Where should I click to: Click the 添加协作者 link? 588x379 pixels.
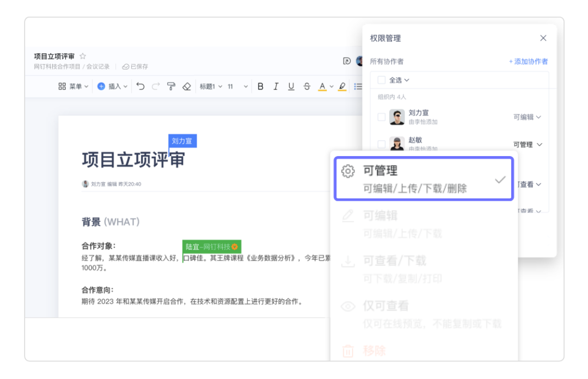(x=528, y=61)
